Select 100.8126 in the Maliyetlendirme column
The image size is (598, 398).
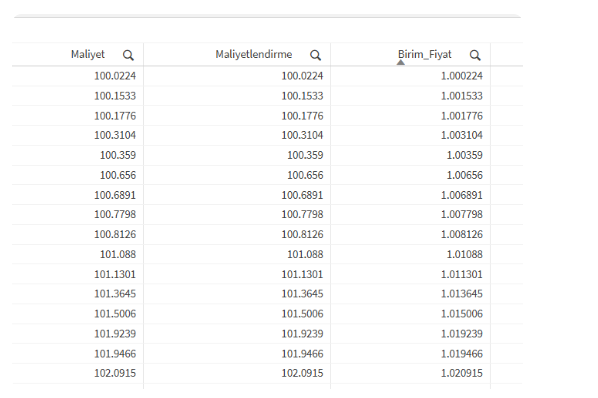[x=302, y=234]
